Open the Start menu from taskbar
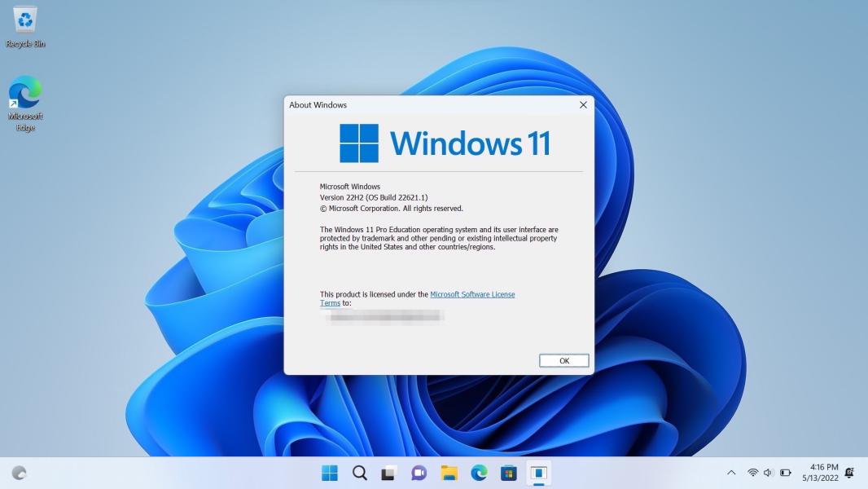The image size is (868, 489). point(330,473)
